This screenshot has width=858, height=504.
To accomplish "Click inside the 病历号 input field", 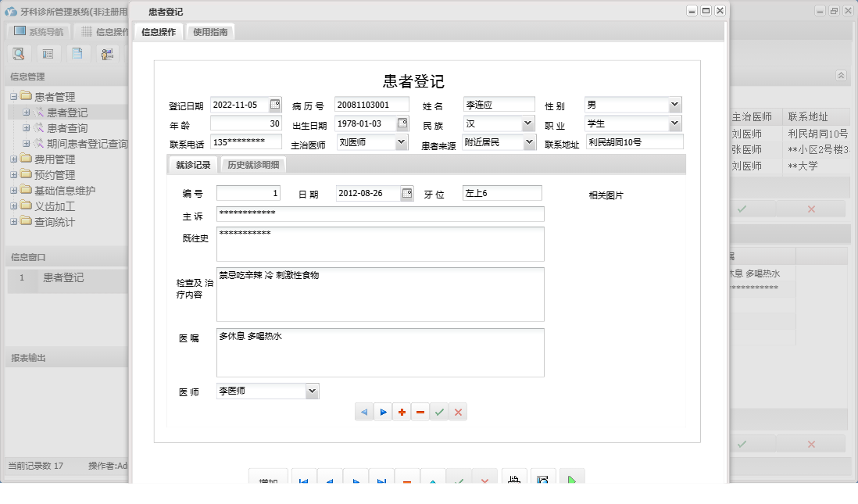I will point(370,104).
